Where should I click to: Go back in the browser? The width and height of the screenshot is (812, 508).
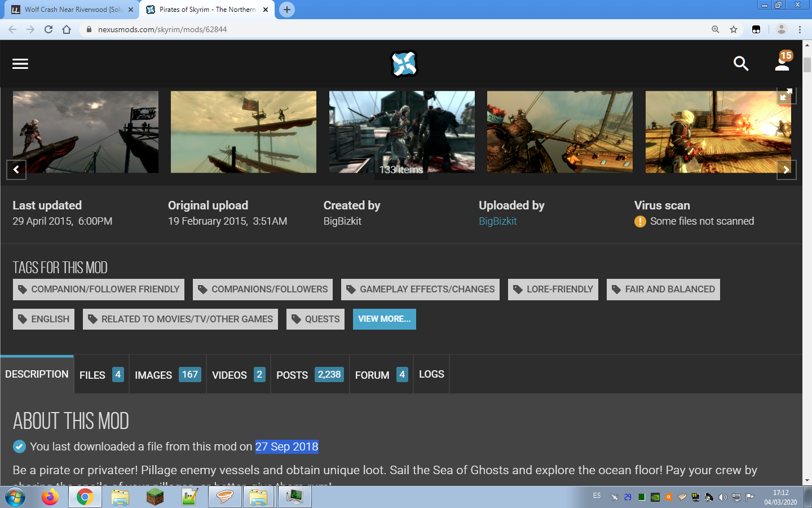click(12, 29)
